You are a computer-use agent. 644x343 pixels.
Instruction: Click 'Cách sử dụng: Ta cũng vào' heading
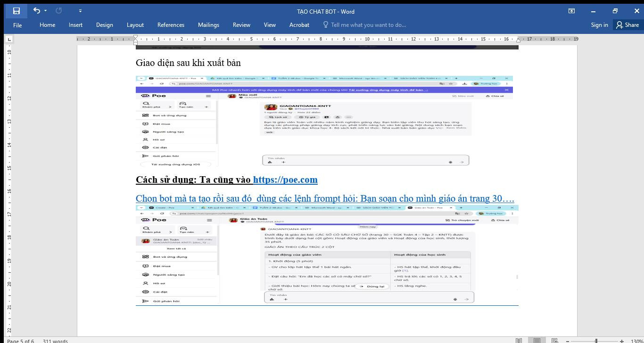click(193, 180)
